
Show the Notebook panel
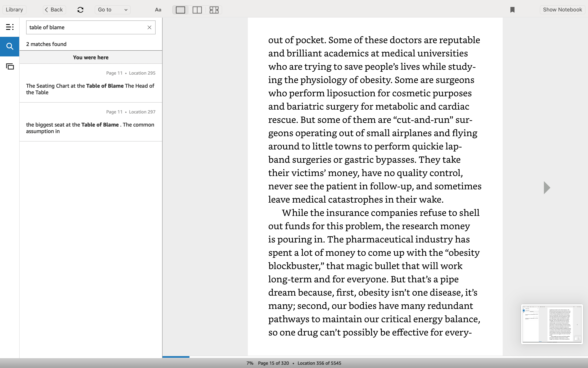point(562,10)
